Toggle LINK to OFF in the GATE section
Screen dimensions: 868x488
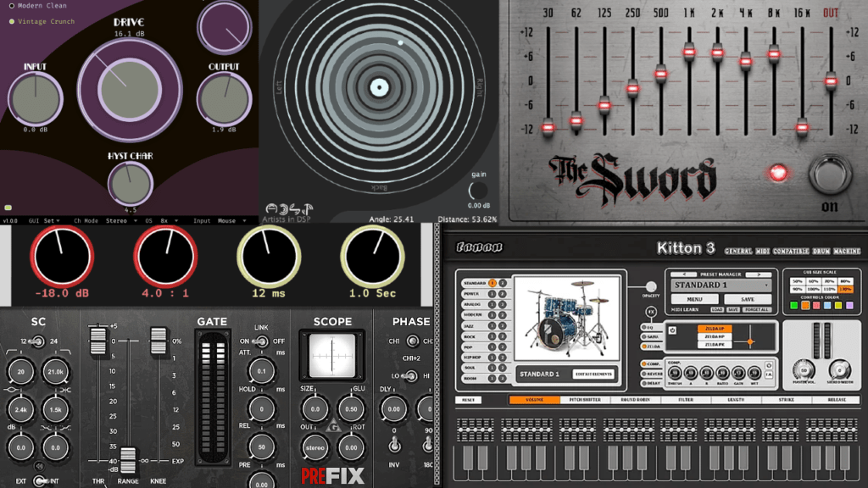click(x=280, y=340)
